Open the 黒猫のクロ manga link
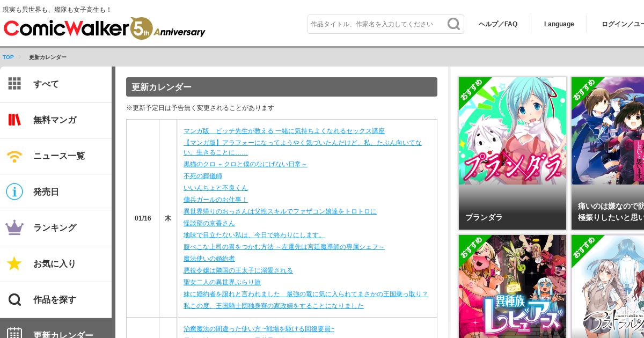Image resolution: width=644 pixels, height=338 pixels. (x=245, y=164)
